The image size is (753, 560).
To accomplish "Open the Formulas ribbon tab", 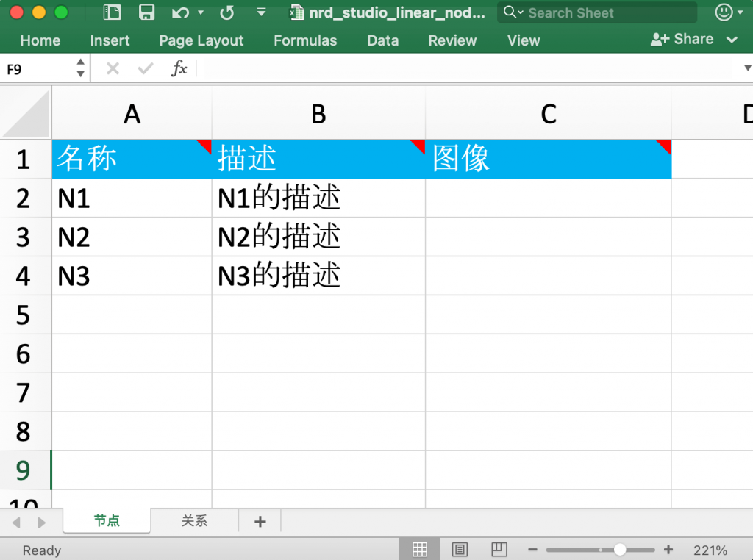I will tap(305, 40).
